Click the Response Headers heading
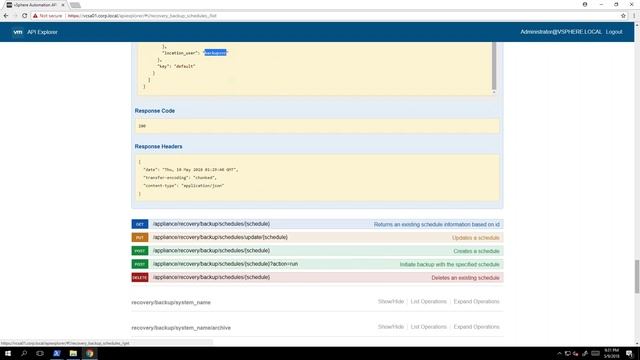The image size is (640, 360). click(x=158, y=146)
